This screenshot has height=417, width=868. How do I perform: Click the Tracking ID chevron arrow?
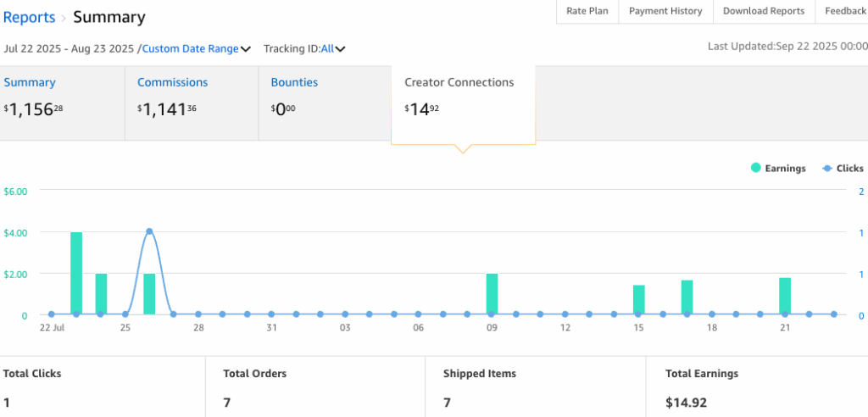click(340, 49)
